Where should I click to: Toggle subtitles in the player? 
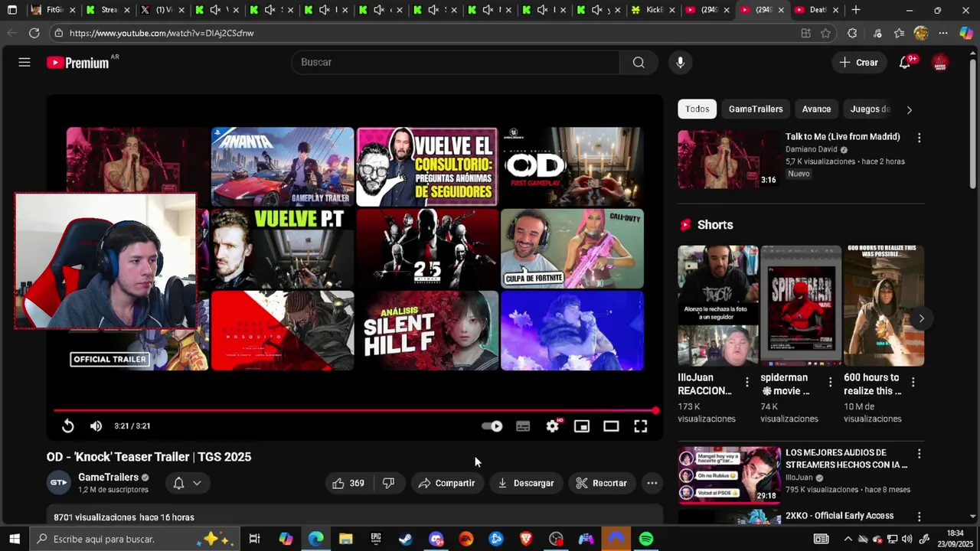(523, 426)
